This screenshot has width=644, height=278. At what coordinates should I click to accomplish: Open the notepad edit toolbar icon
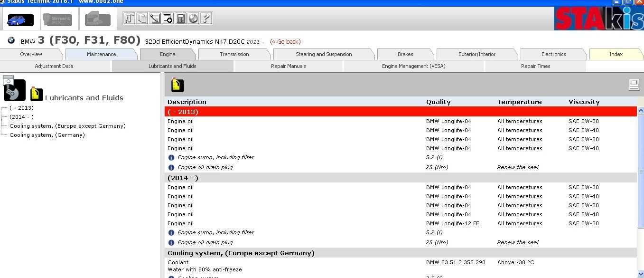pos(155,19)
